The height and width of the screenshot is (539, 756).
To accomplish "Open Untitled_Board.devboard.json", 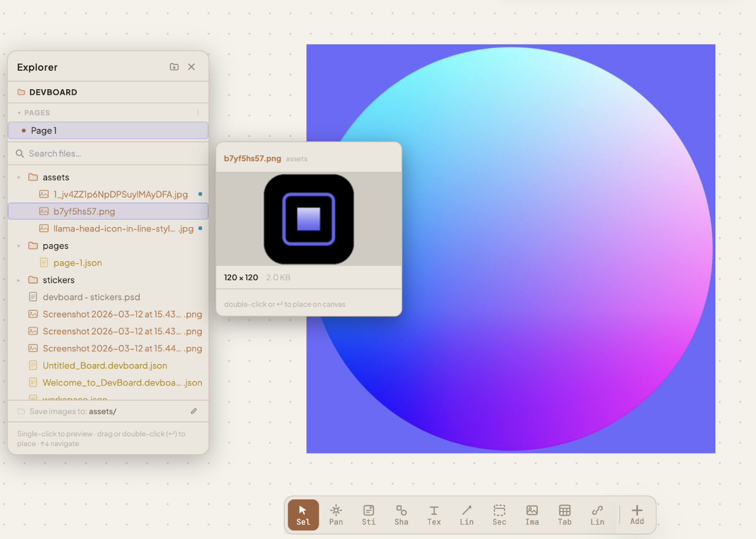I will coord(105,365).
